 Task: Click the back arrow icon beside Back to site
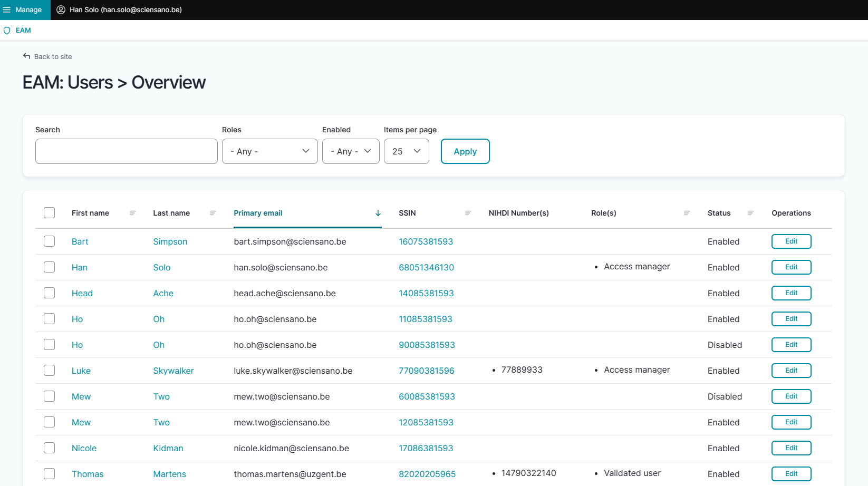click(26, 56)
